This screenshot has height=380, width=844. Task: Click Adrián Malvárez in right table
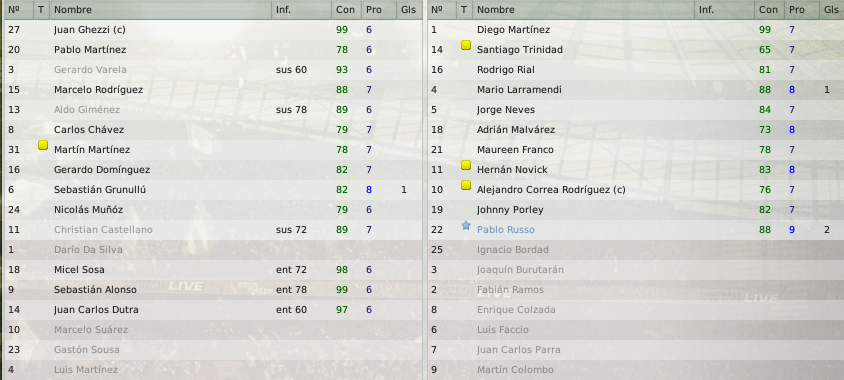(x=516, y=130)
